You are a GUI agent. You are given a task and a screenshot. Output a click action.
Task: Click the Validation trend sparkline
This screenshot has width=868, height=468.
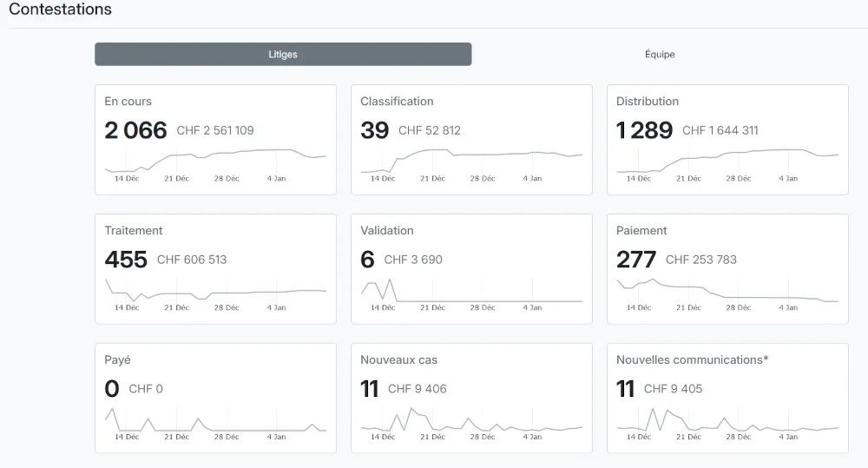click(x=471, y=290)
